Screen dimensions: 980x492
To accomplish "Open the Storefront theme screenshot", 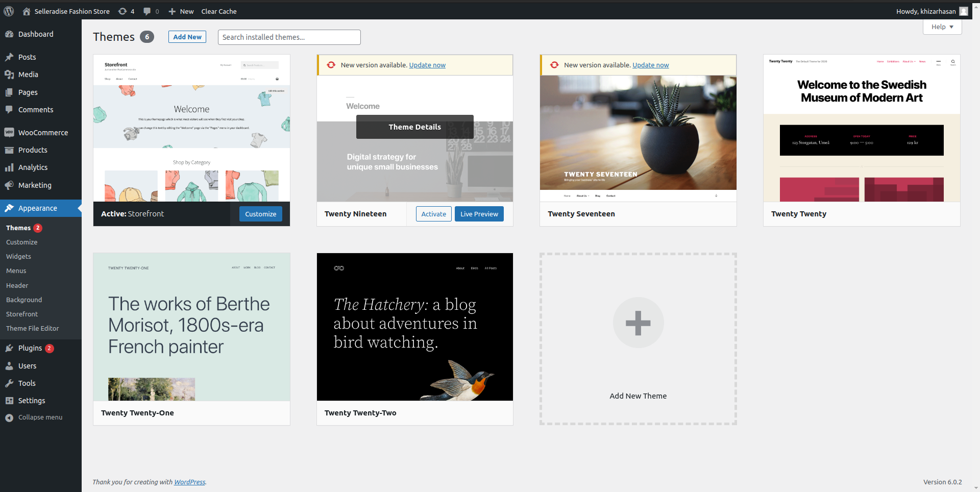I will [x=191, y=128].
